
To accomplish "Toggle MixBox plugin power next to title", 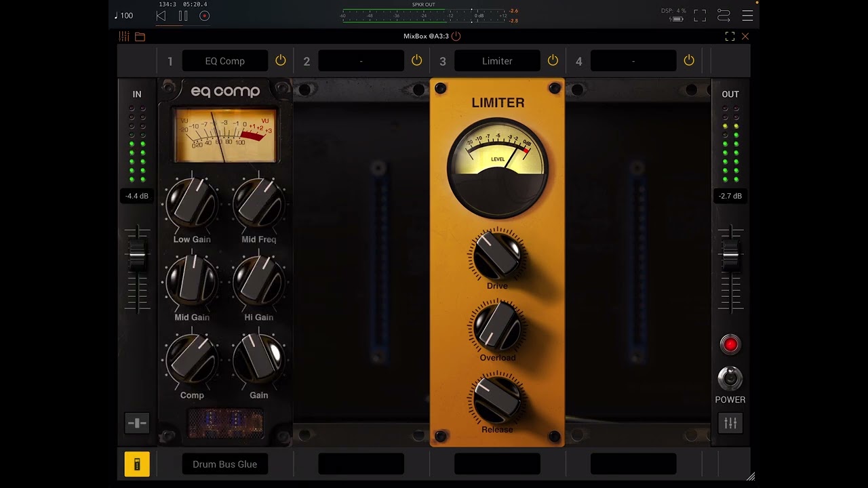I will click(x=456, y=36).
